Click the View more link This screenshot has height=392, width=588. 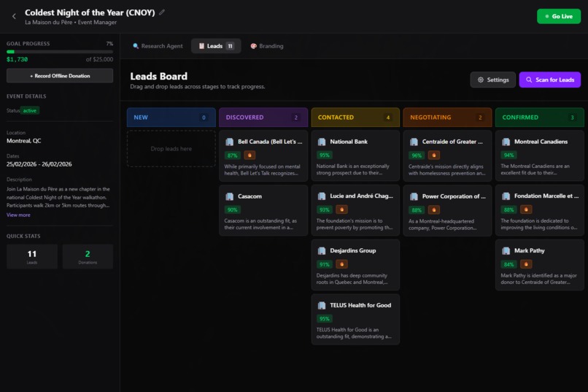tap(18, 215)
